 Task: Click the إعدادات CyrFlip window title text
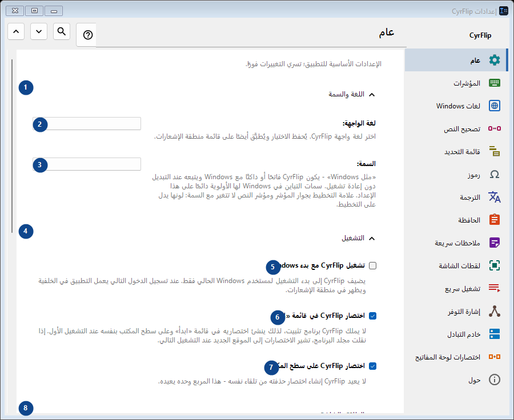[474, 11]
